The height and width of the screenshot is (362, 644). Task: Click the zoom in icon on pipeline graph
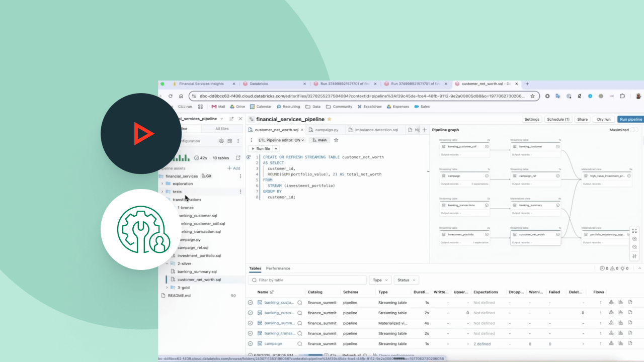(634, 239)
